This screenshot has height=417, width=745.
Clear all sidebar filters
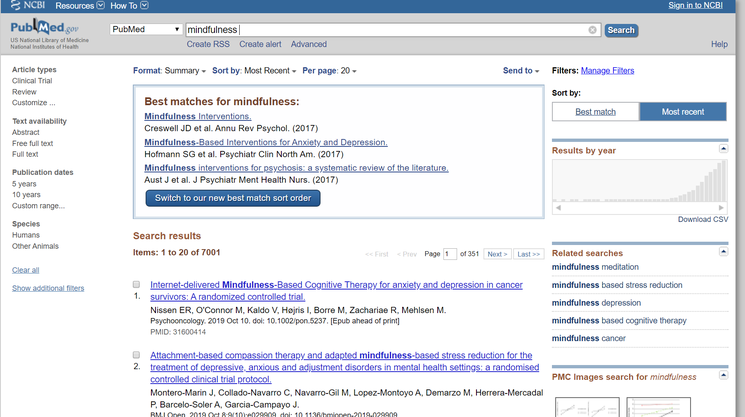point(26,270)
